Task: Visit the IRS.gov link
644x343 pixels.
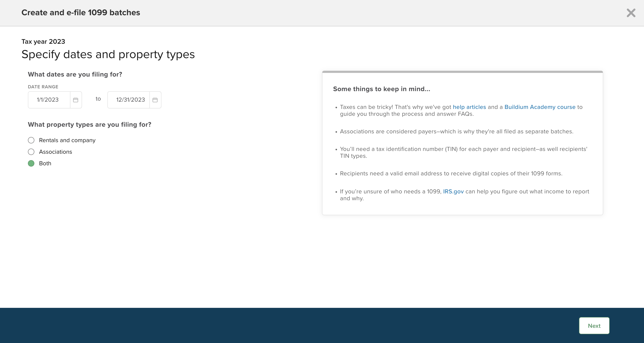Action: click(453, 191)
